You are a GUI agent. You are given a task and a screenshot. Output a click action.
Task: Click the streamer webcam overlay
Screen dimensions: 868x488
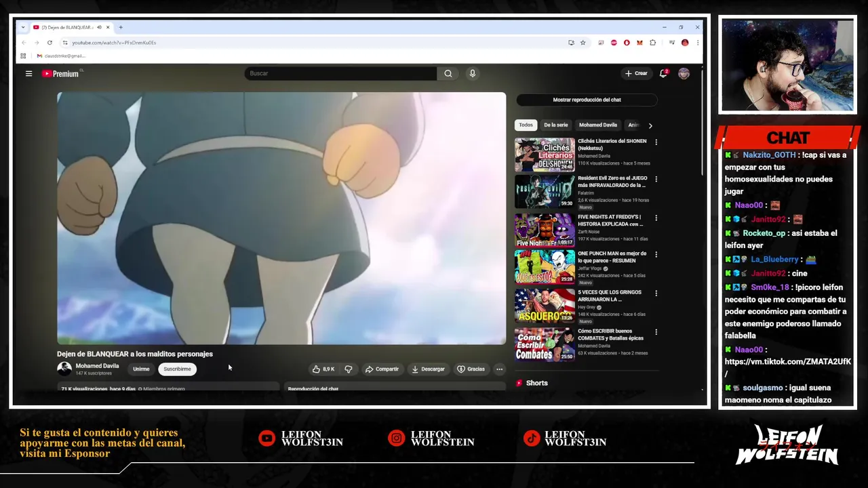click(787, 64)
